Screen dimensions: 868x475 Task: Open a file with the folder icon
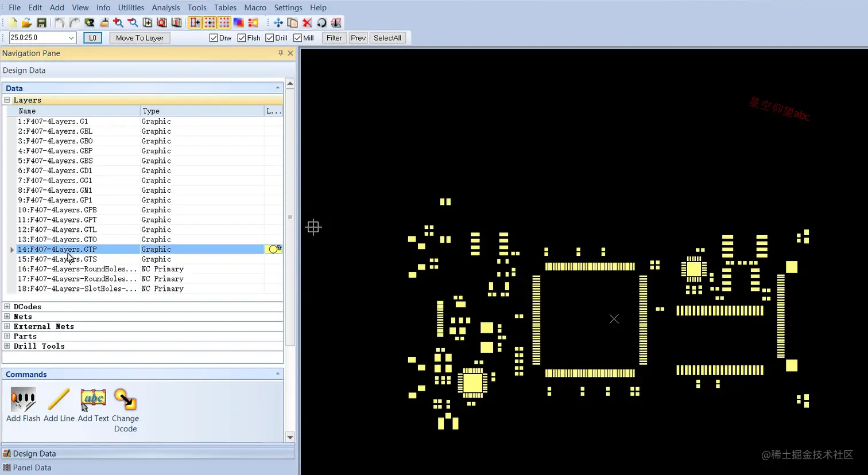pyautogui.click(x=26, y=22)
